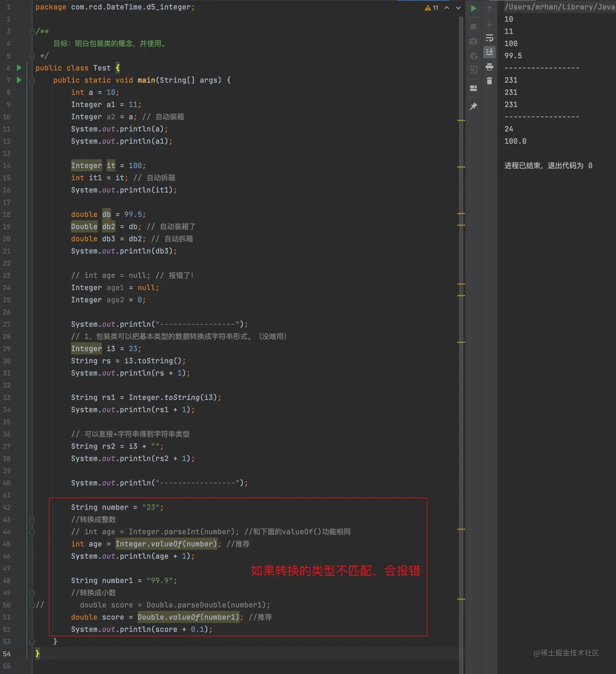
Task: Click console output '99.5'
Action: [513, 56]
